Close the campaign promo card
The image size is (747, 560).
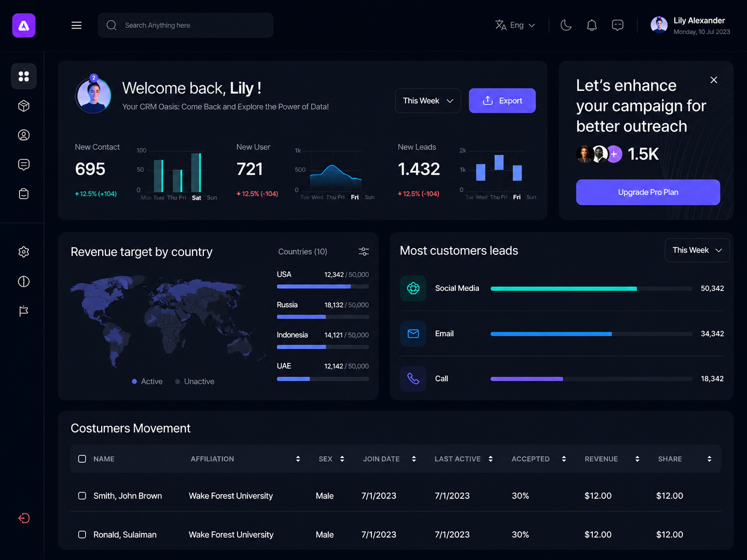(714, 80)
